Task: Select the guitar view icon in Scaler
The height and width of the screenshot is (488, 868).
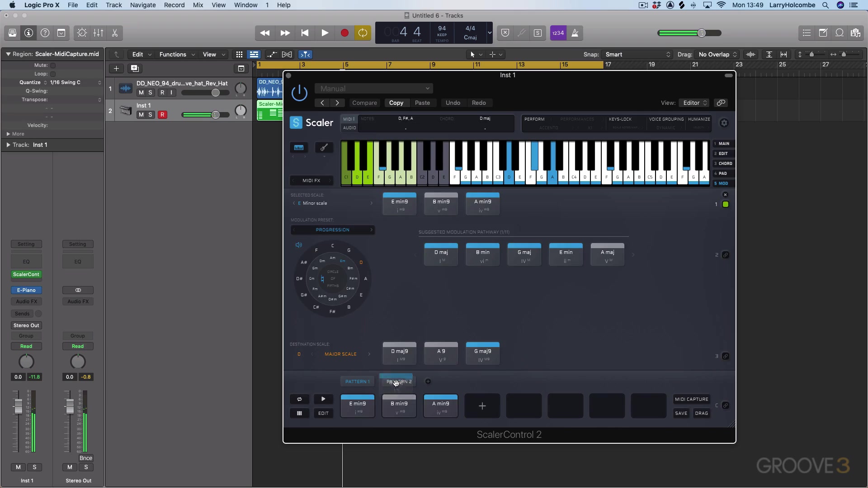Action: pyautogui.click(x=324, y=147)
